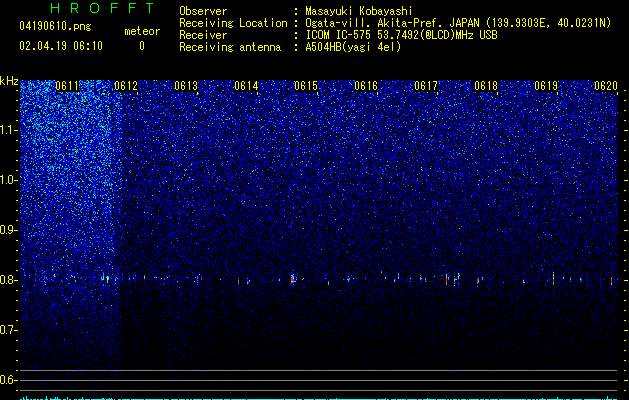Click the 0613 time marker
629x400 pixels.
[x=186, y=86]
